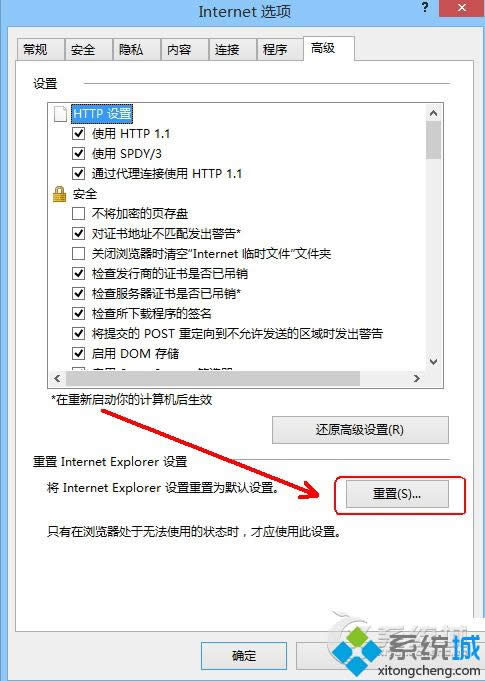Click the vertical scrollbar thumb

pyautogui.click(x=433, y=140)
